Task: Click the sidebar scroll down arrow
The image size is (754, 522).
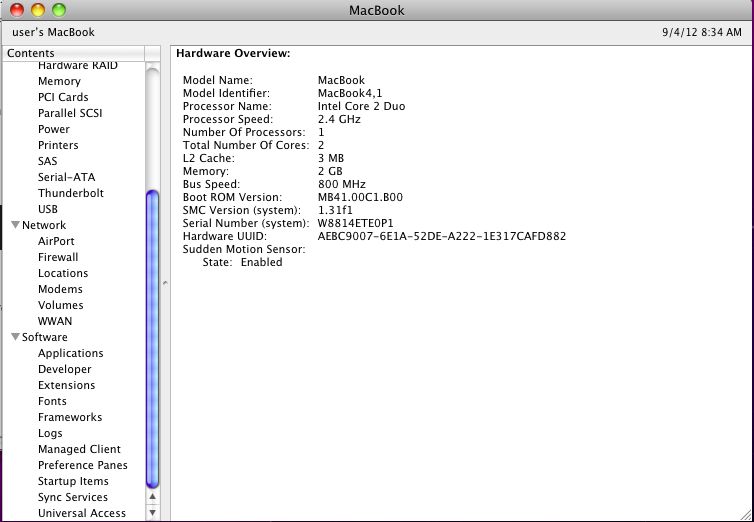Action: point(152,512)
